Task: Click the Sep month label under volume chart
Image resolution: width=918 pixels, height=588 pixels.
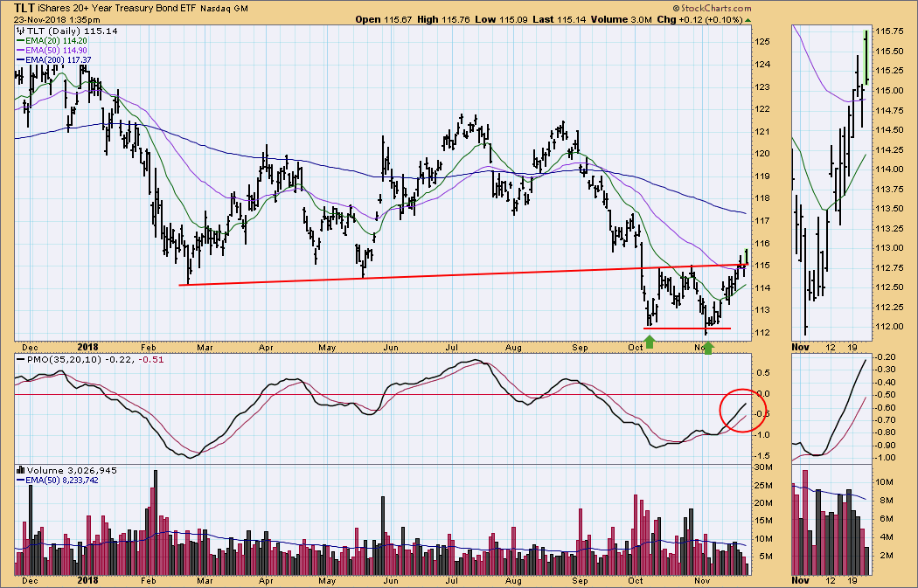Action: pos(580,581)
